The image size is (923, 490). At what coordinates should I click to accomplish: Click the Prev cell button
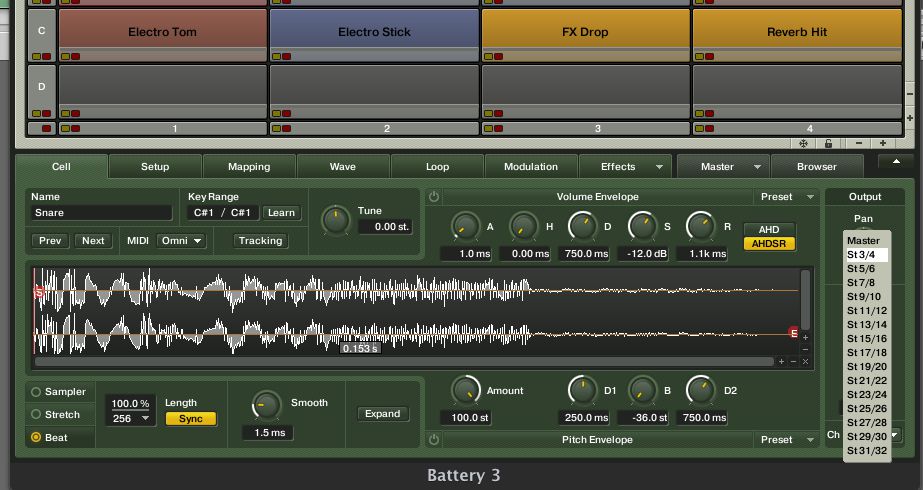click(x=50, y=240)
